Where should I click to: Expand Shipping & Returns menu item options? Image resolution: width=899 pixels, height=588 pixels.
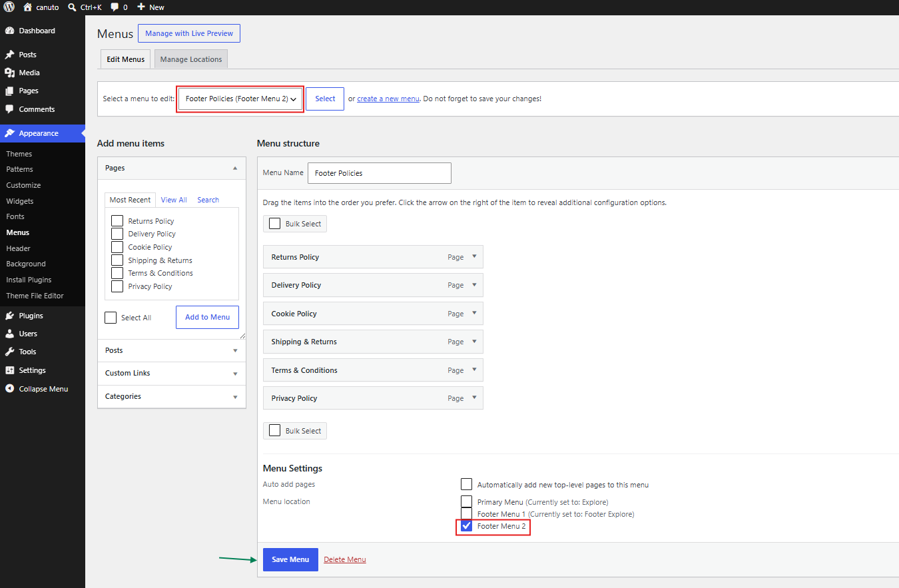[475, 341]
